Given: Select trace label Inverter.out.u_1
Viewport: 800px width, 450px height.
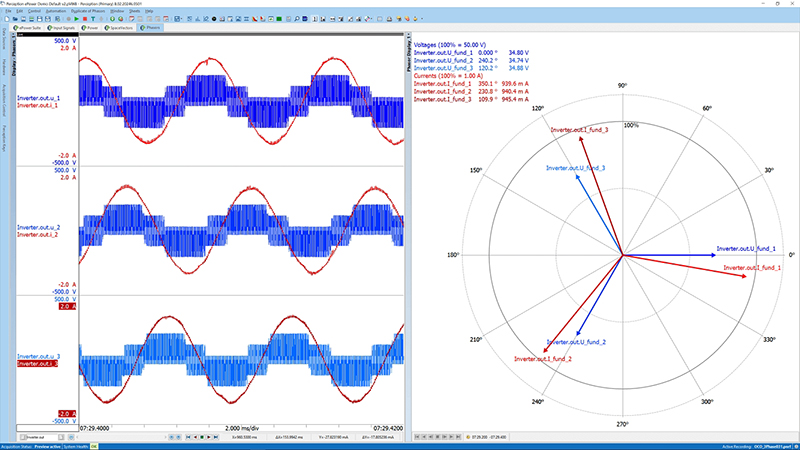Looking at the screenshot, I should pos(38,98).
